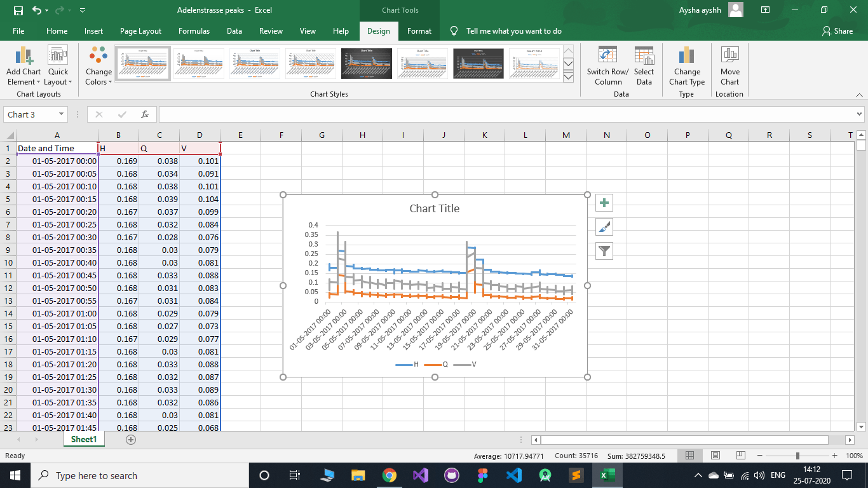Open the Formulas ribbon tab
This screenshot has width=868, height=488.
click(x=194, y=30)
